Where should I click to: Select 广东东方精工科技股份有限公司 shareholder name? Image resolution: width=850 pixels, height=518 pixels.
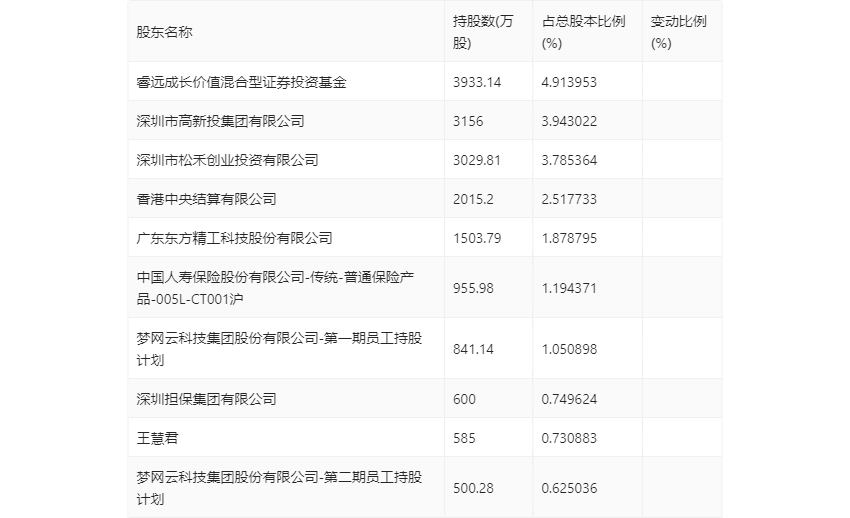(x=234, y=238)
